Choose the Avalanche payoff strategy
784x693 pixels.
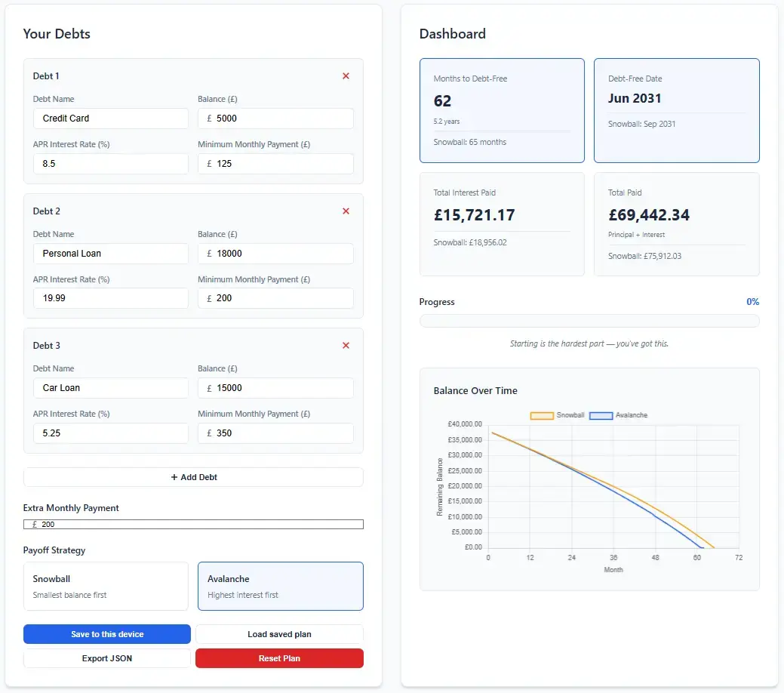281,586
